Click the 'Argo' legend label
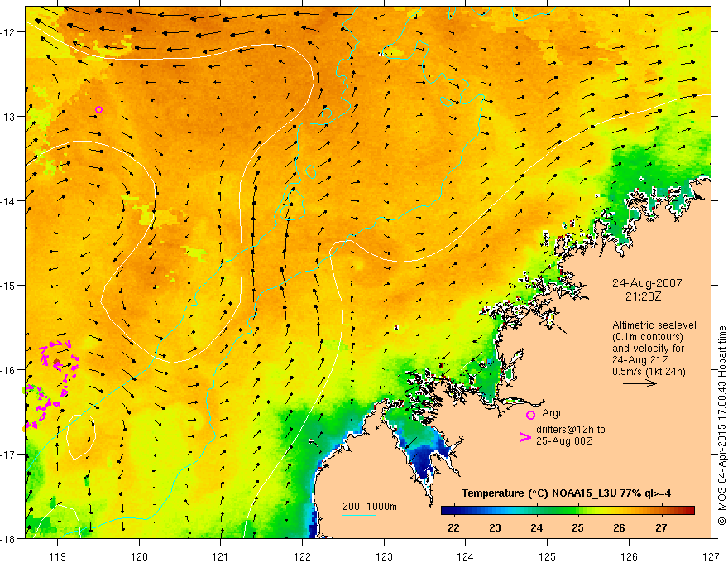 (553, 413)
